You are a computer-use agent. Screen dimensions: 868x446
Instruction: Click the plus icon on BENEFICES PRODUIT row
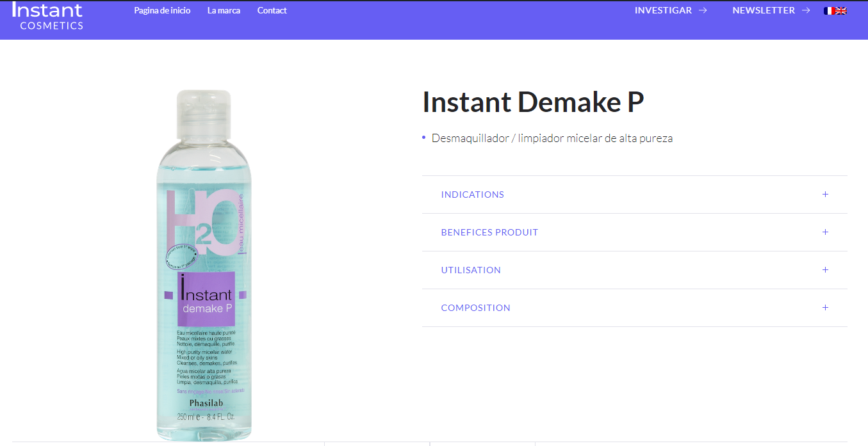pos(825,232)
